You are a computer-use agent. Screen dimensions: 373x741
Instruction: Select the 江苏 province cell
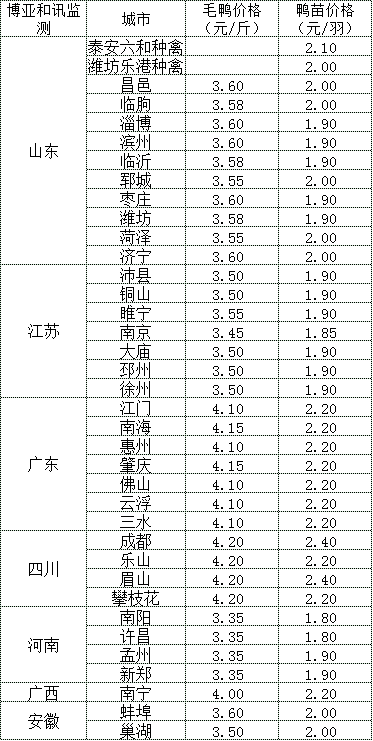pos(43,332)
